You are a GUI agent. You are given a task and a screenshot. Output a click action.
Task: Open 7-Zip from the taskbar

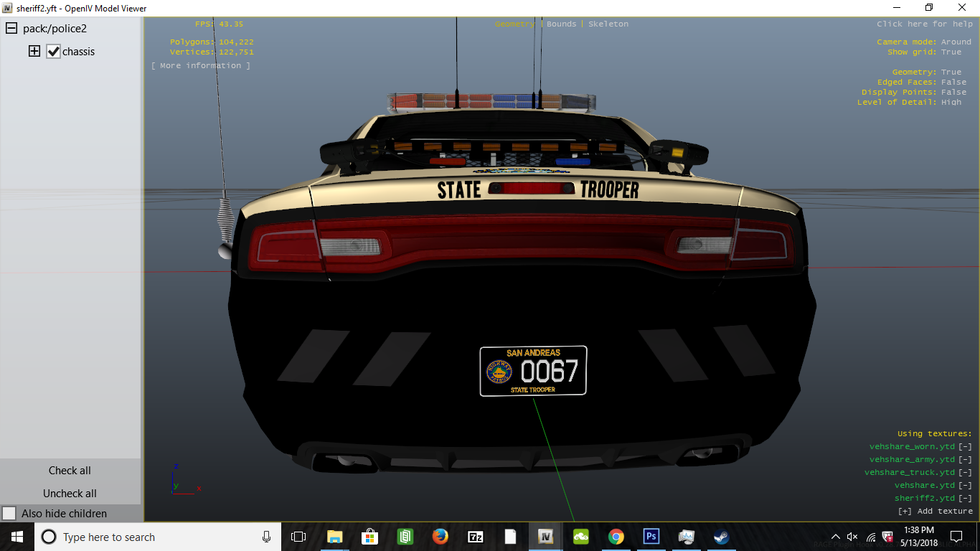[x=475, y=537]
